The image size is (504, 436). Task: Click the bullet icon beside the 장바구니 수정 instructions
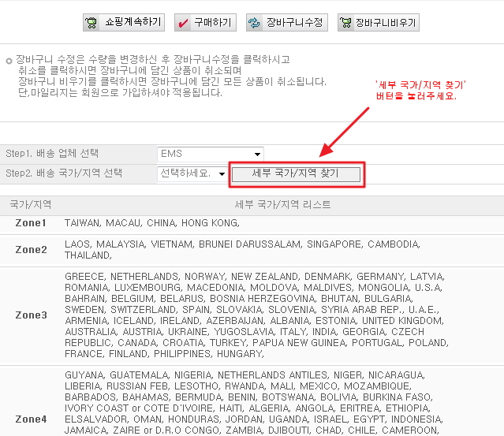9,60
